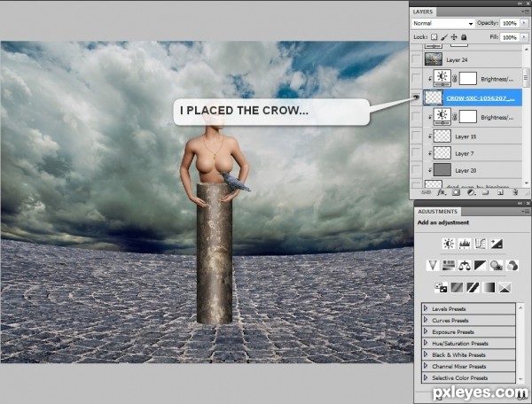This screenshot has width=532, height=404.
Task: Expand Black & White Presets
Action: (x=426, y=354)
